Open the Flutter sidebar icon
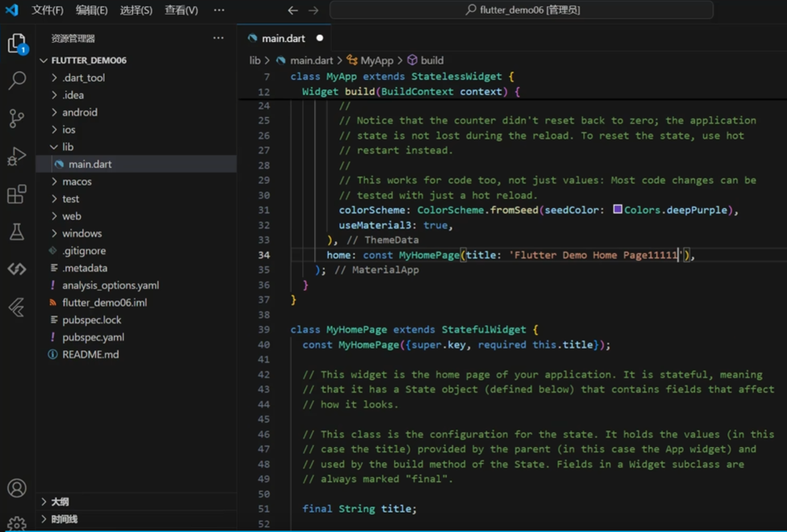 [17, 307]
